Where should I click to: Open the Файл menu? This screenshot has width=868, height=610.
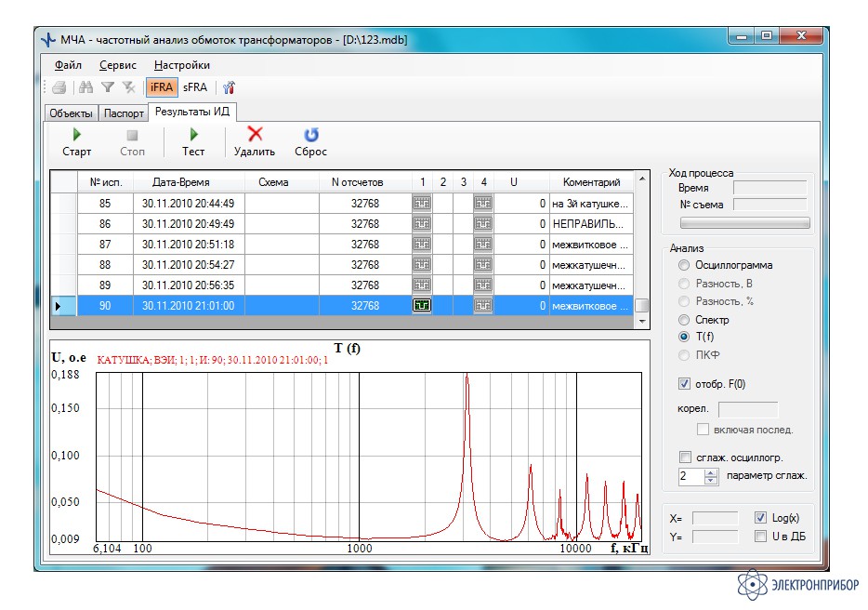(x=68, y=65)
